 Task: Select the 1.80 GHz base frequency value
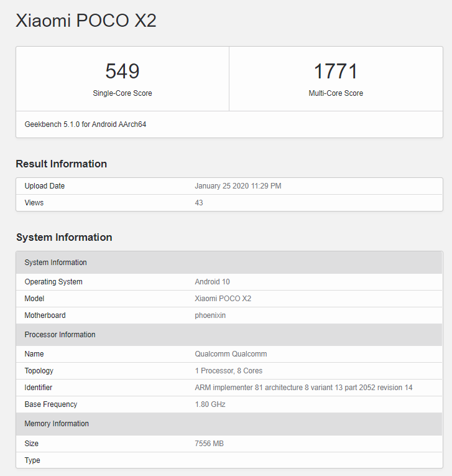[x=210, y=404]
